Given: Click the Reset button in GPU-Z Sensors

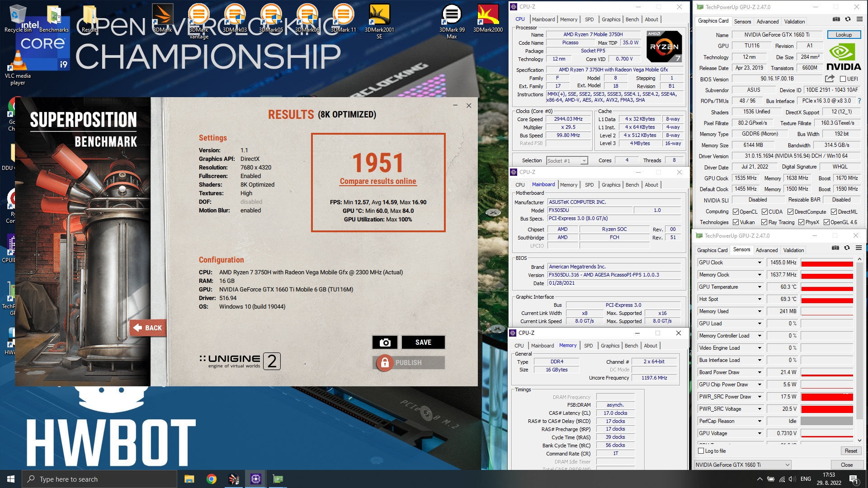Looking at the screenshot, I should (851, 451).
